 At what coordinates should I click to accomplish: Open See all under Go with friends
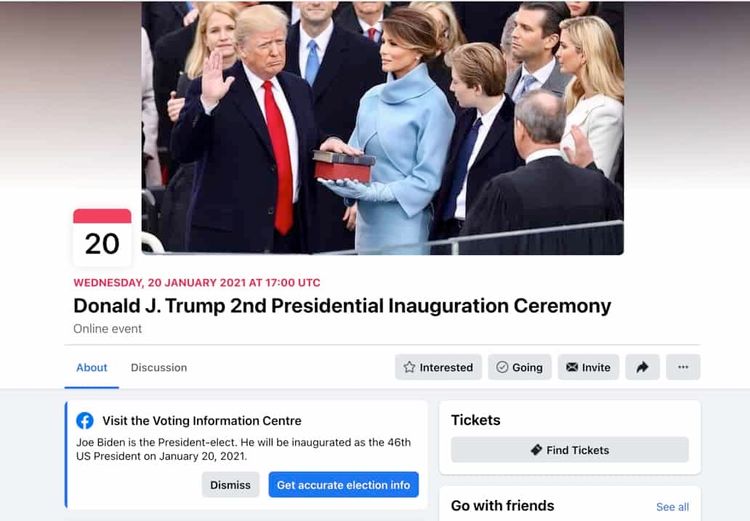(x=673, y=507)
